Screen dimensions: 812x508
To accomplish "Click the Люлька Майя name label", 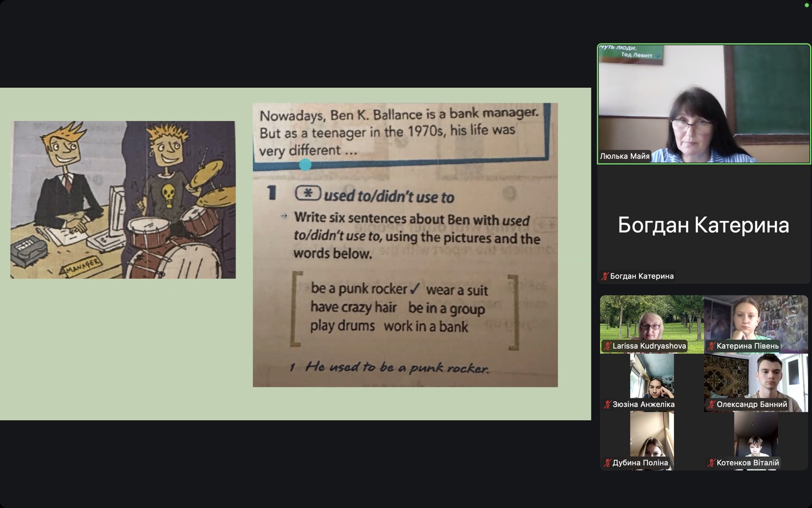I will tap(625, 156).
